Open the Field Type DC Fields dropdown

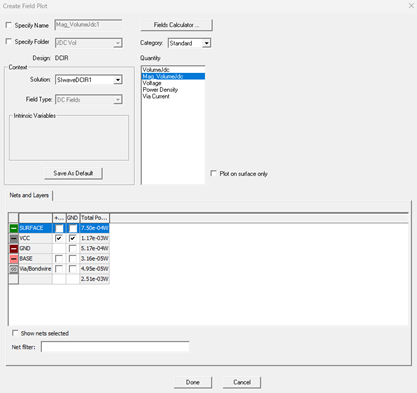[117, 99]
